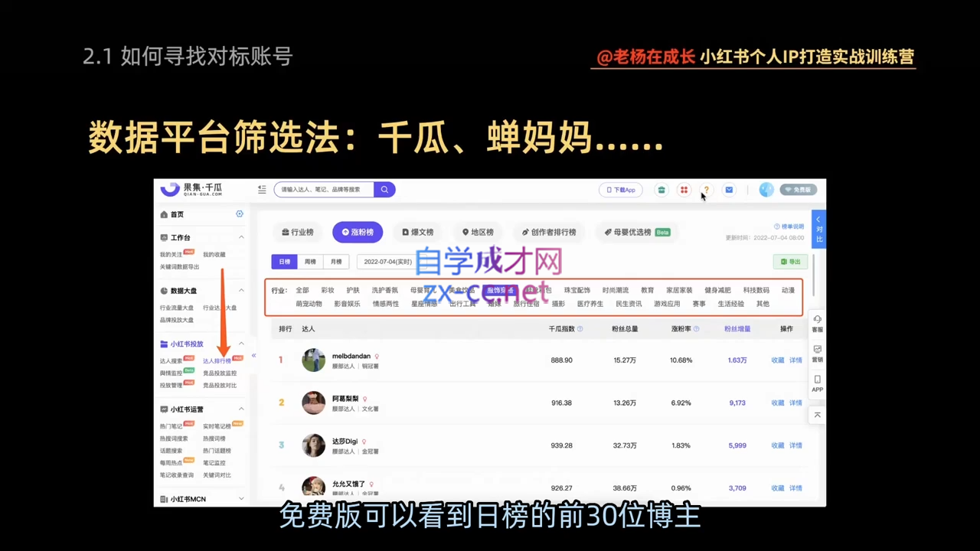Select the 月榜 monthly toggle
980x551 pixels.
(x=336, y=262)
